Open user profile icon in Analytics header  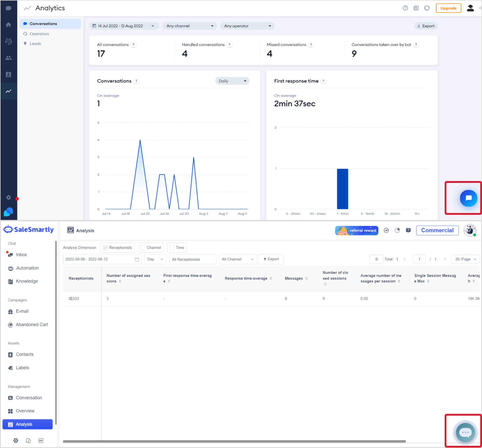click(470, 8)
